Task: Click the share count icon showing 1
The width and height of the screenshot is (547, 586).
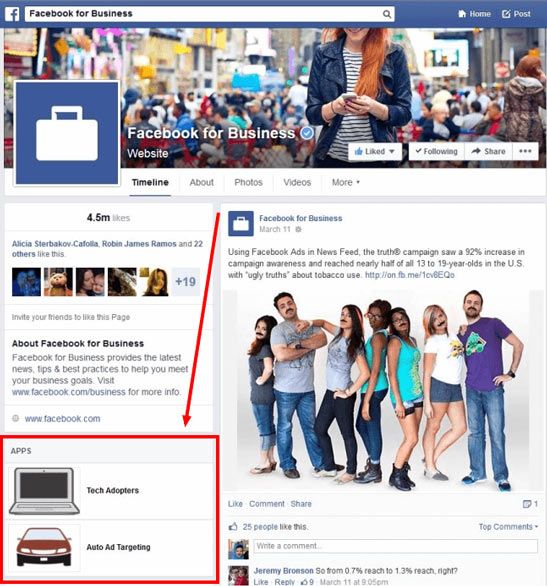Action: pyautogui.click(x=530, y=504)
